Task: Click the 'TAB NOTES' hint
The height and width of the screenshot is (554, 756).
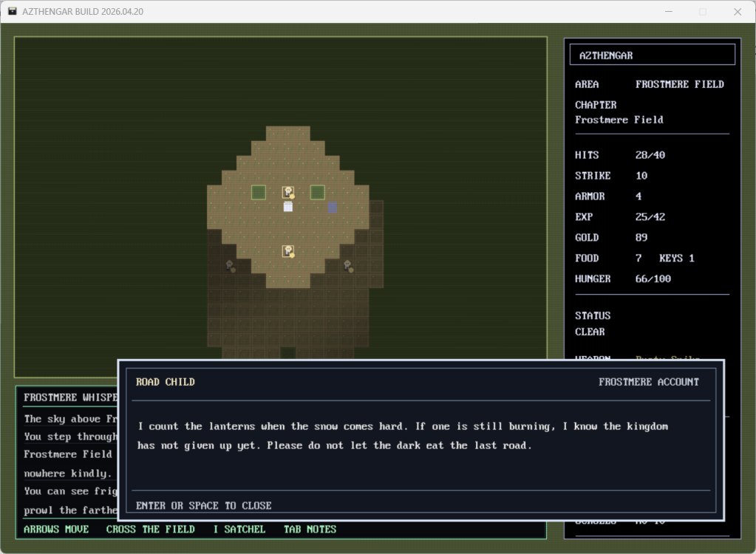Action: pos(310,529)
